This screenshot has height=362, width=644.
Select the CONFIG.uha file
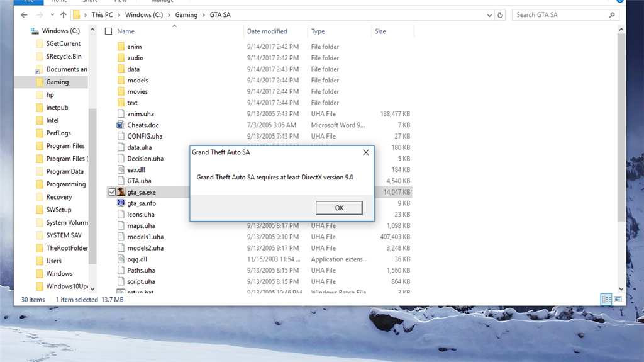tap(145, 136)
